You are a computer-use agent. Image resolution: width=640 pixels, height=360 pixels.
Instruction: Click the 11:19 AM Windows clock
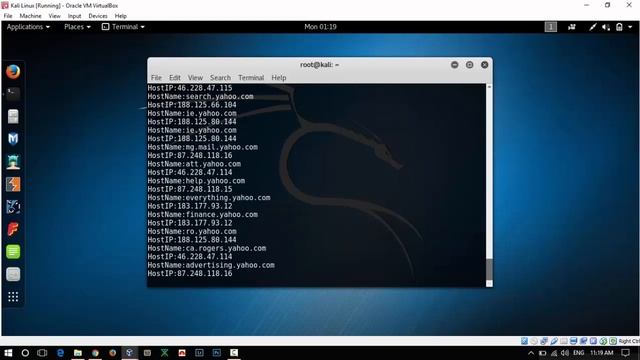pyautogui.click(x=602, y=353)
